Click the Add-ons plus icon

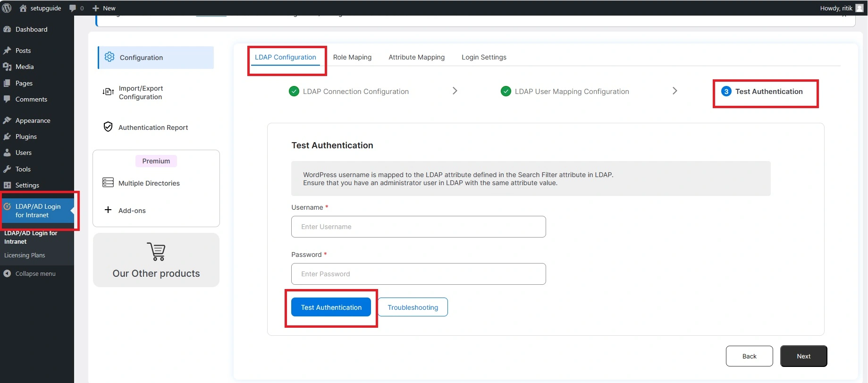(x=108, y=210)
